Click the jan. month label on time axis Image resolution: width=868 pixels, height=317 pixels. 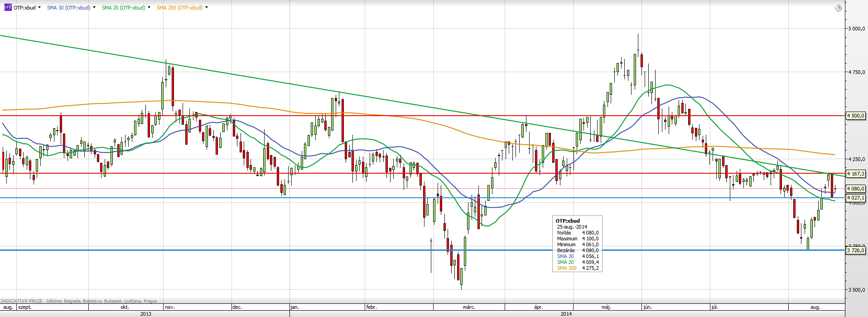tap(295, 307)
